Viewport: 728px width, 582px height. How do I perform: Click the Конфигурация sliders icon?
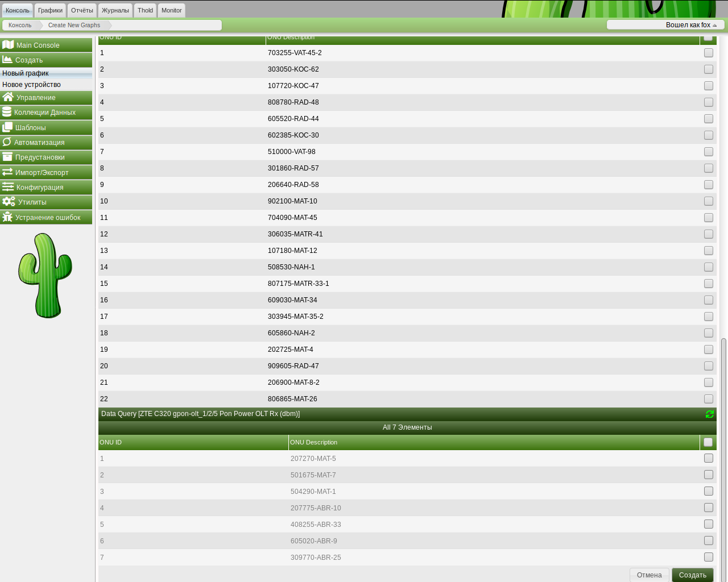[8, 186]
